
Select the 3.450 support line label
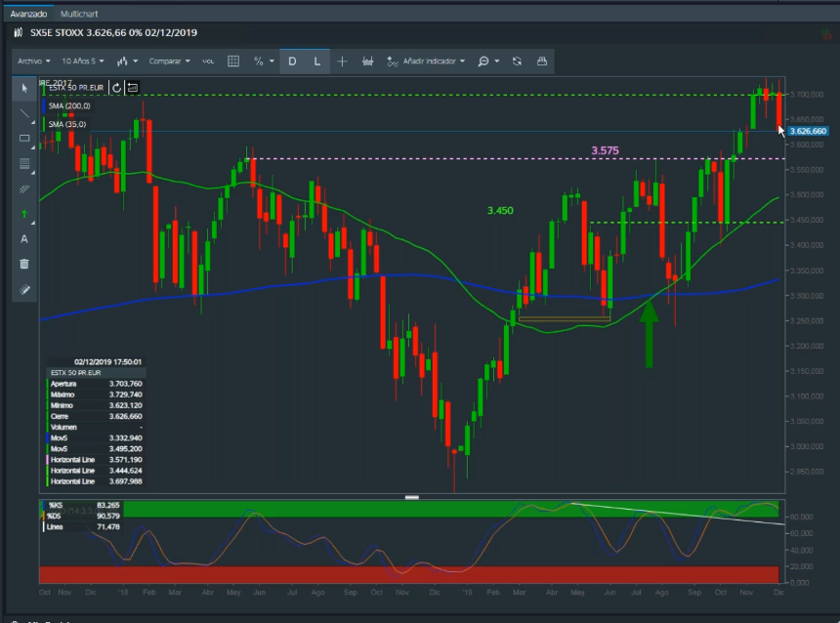[x=500, y=211]
